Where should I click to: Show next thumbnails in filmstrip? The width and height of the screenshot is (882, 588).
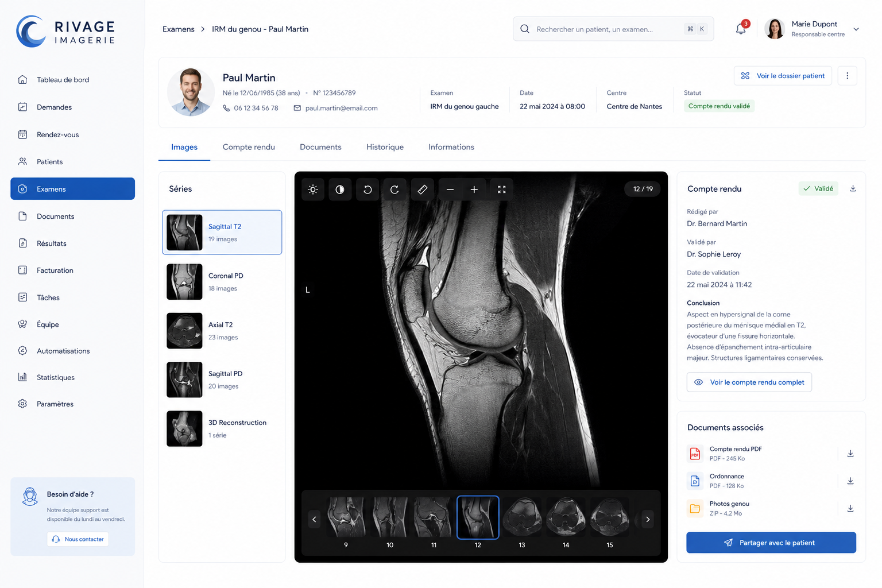648,519
